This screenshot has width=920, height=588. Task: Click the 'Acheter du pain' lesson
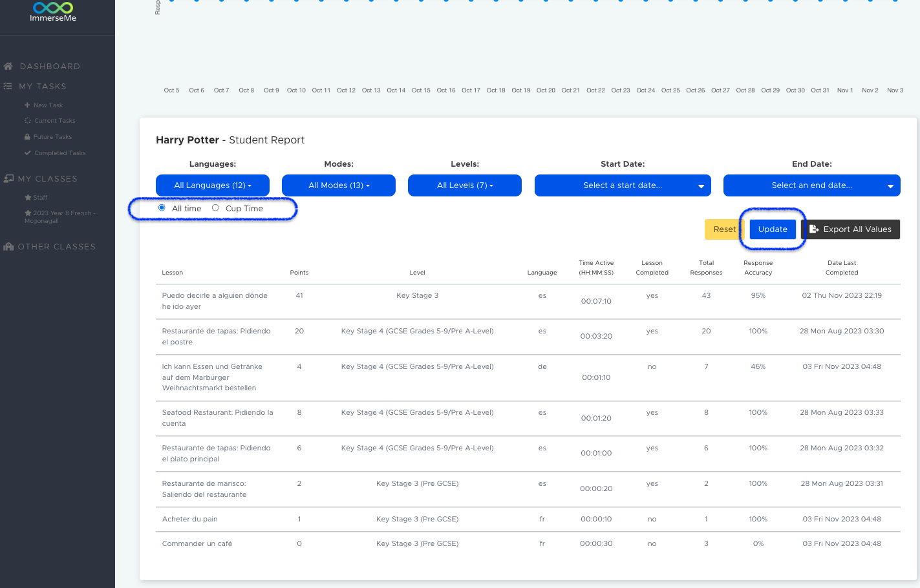point(189,519)
